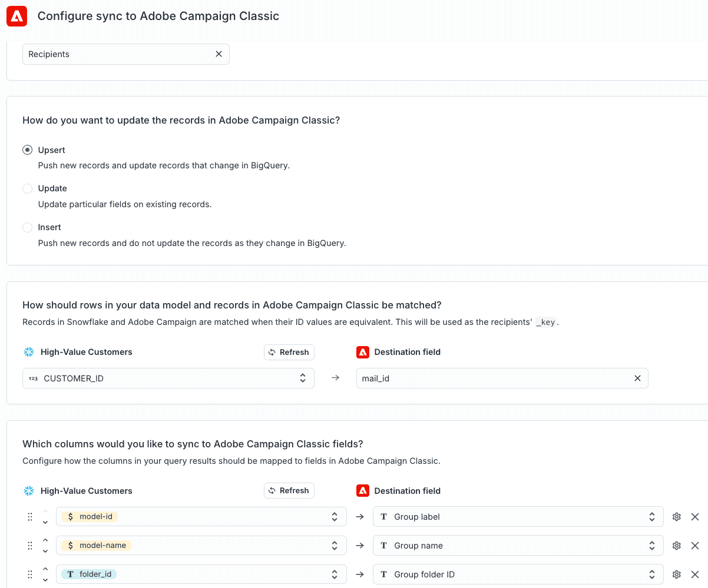Remove the model-id to Group label mapping
The image size is (708, 588).
(695, 517)
